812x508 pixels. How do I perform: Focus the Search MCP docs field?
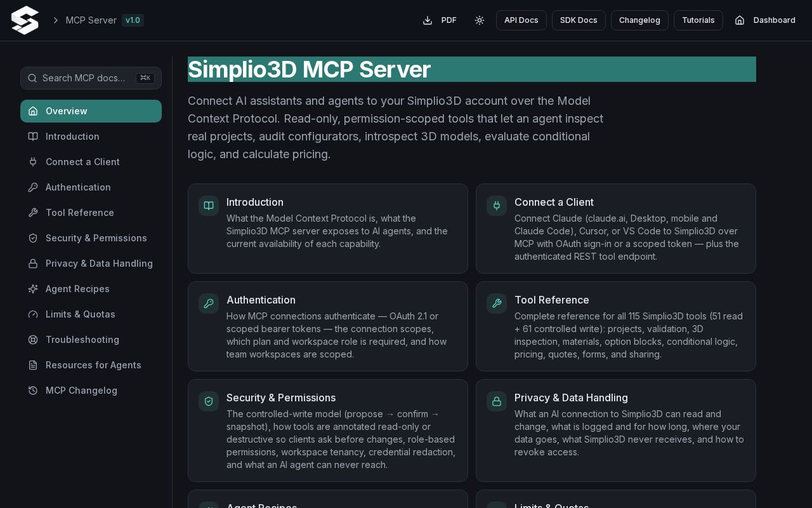click(91, 78)
